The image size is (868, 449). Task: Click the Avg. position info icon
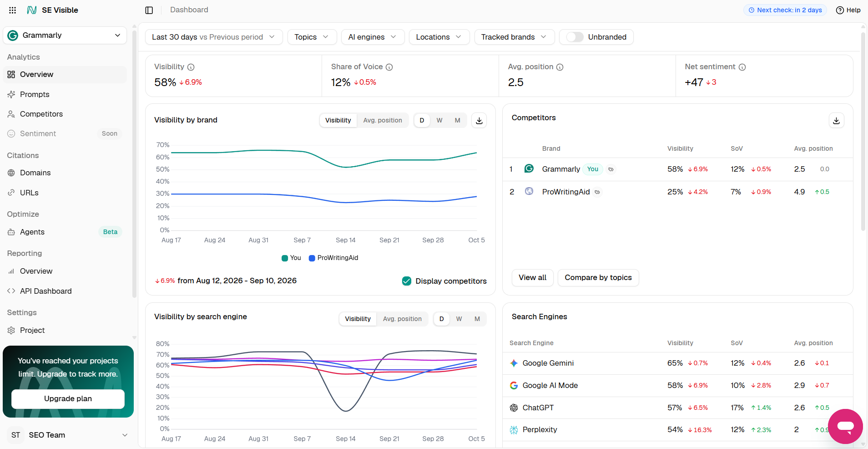coord(560,67)
